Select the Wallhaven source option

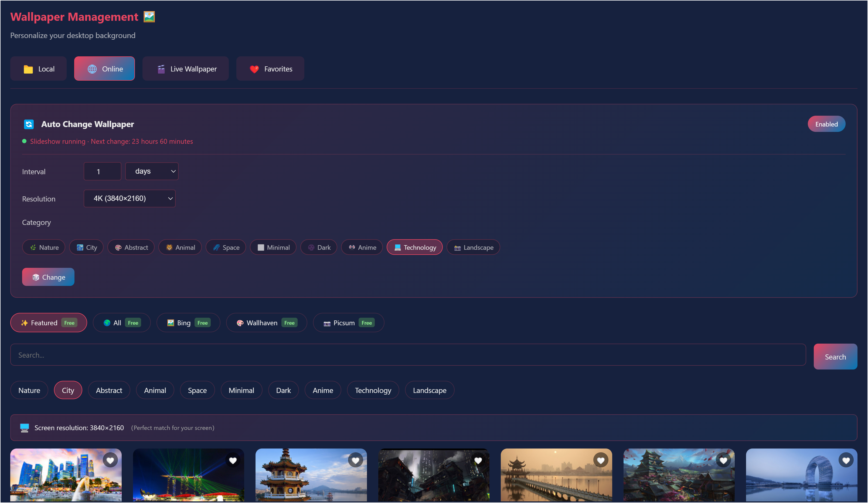tap(266, 323)
